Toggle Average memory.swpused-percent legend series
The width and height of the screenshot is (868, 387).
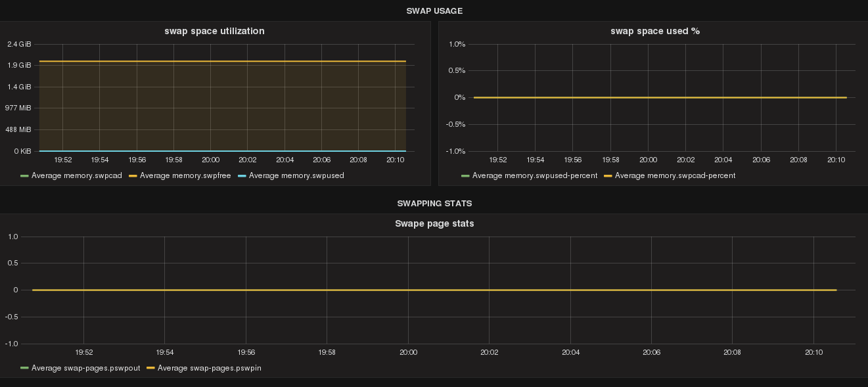coord(535,175)
